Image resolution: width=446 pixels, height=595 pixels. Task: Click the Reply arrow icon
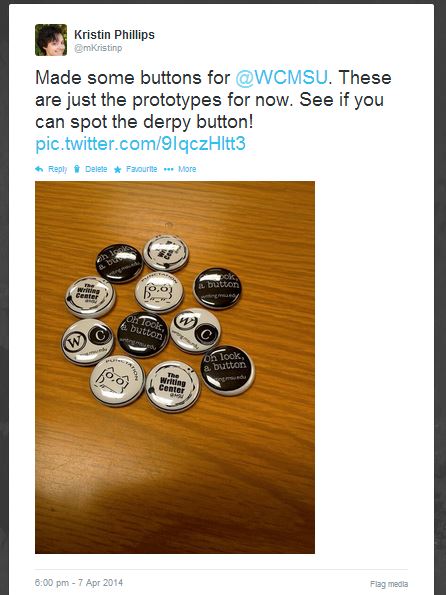click(x=39, y=169)
